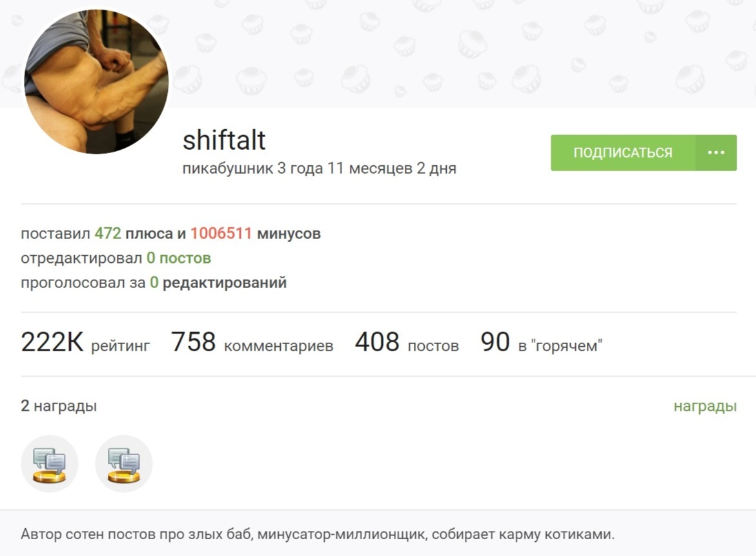Open the 408 постов stat
Image resolution: width=756 pixels, height=556 pixels.
point(407,342)
